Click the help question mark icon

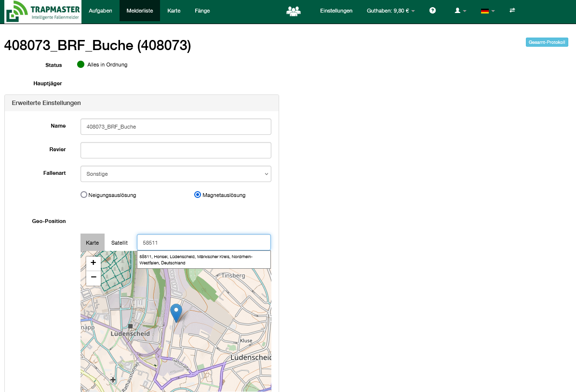[x=432, y=11]
